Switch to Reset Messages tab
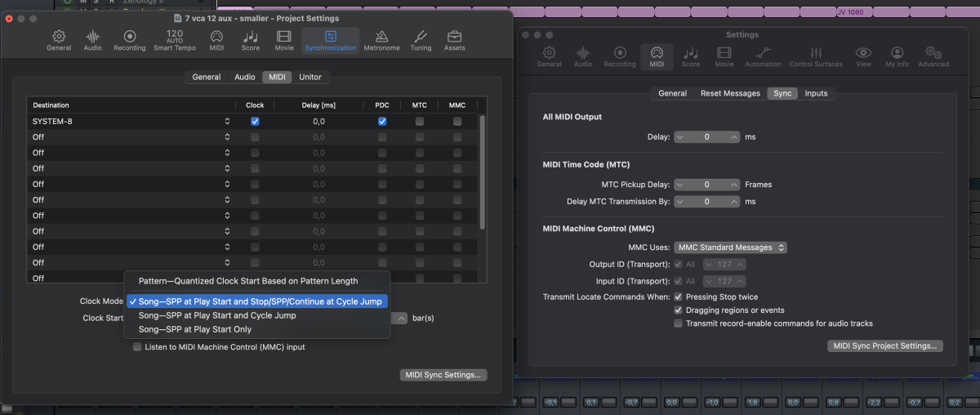Image resolution: width=980 pixels, height=415 pixels. click(730, 93)
